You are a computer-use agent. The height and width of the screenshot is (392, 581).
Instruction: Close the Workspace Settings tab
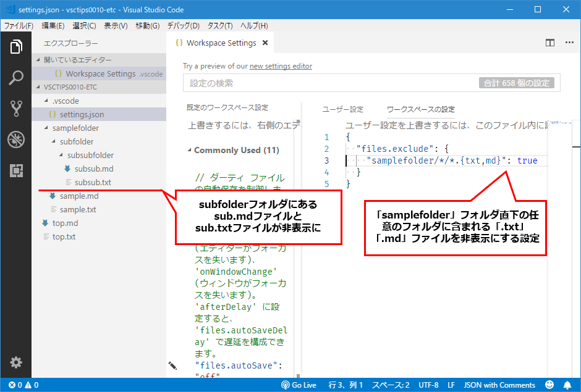point(265,43)
